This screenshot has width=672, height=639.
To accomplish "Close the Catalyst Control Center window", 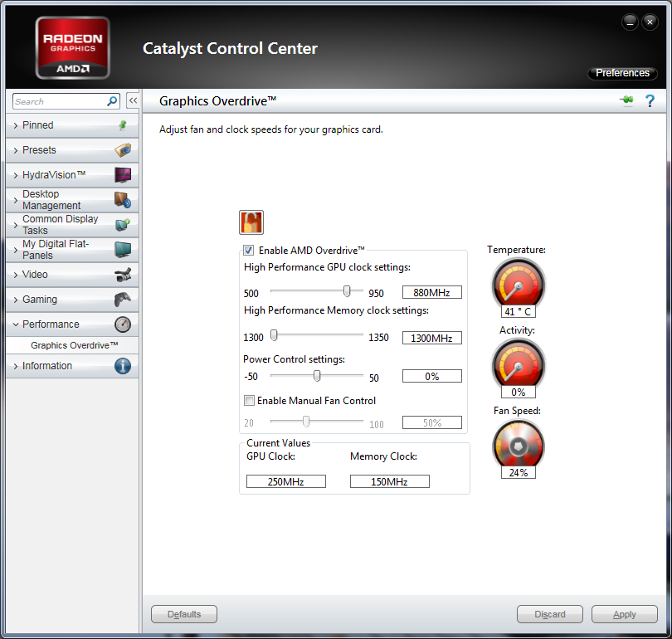I will (650, 22).
